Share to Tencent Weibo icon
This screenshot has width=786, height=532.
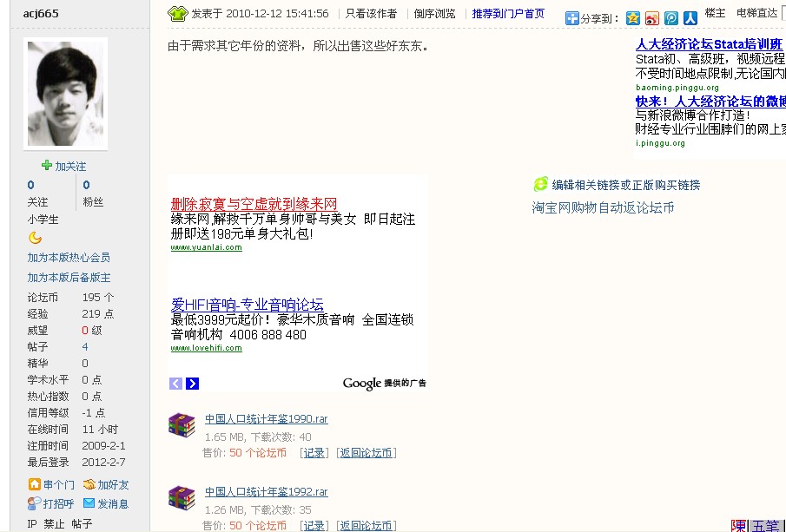point(671,18)
